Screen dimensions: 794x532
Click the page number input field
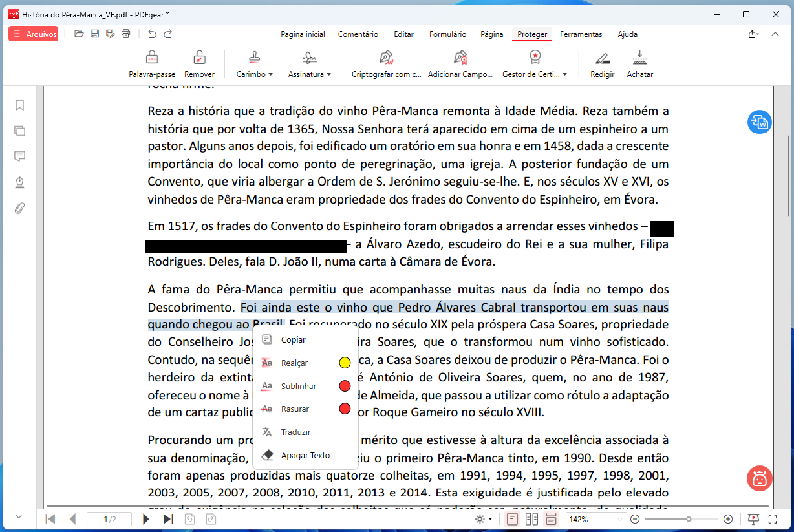tap(109, 519)
